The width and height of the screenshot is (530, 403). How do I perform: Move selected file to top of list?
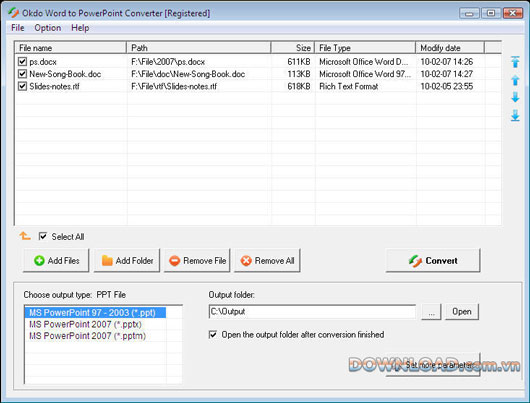coord(515,62)
